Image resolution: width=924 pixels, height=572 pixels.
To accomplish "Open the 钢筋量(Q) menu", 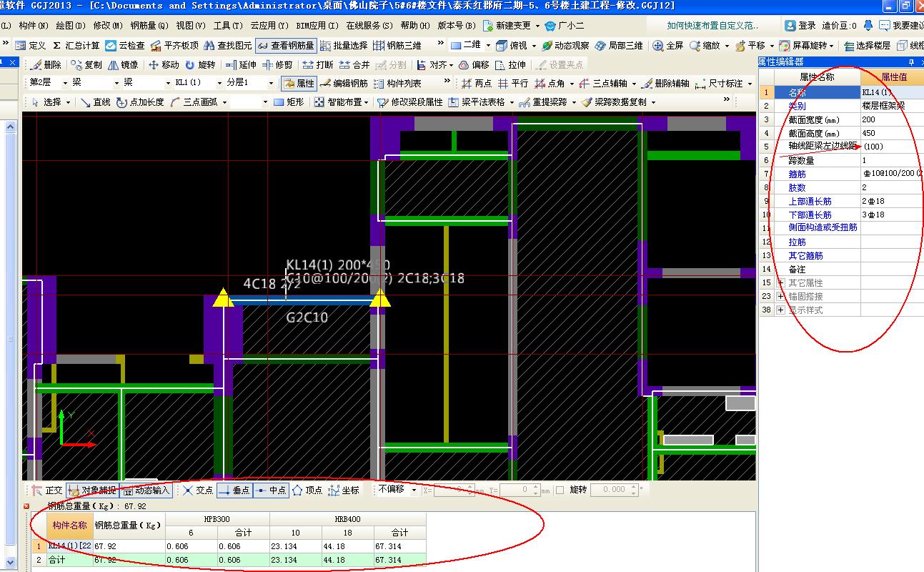I will pyautogui.click(x=149, y=26).
